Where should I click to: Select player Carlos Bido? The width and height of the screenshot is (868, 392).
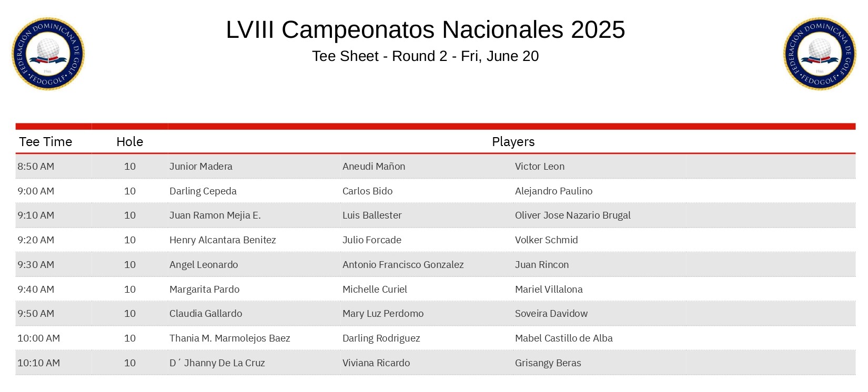pos(367,191)
